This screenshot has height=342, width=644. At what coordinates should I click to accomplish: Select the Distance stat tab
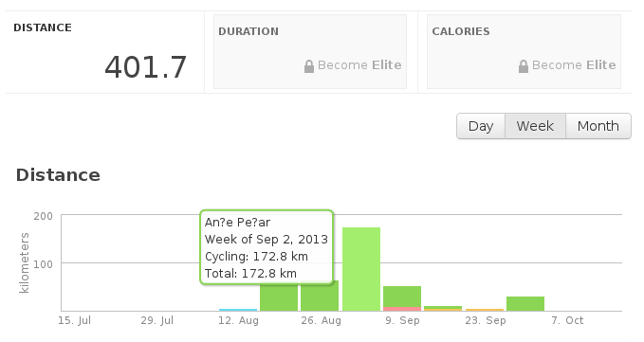[104, 52]
